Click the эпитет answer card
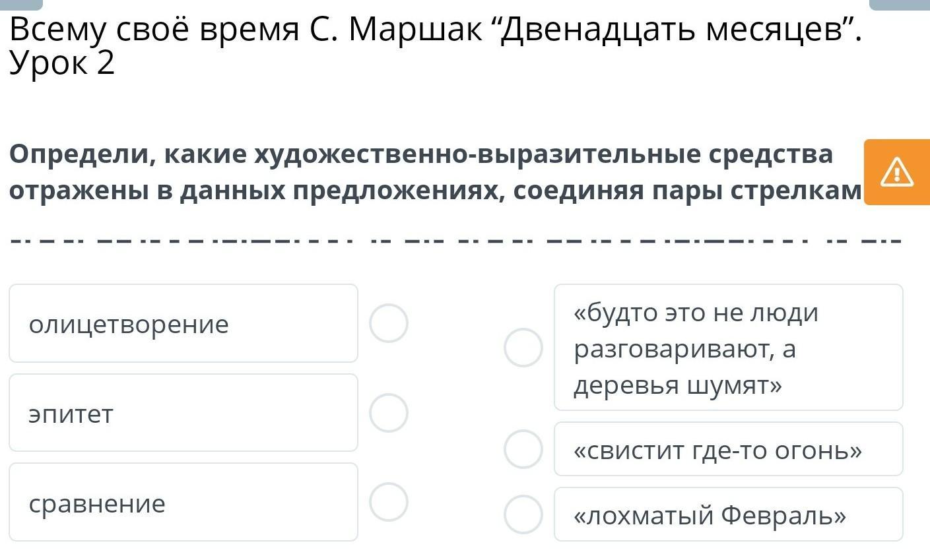This screenshot has width=930, height=560. [x=183, y=413]
